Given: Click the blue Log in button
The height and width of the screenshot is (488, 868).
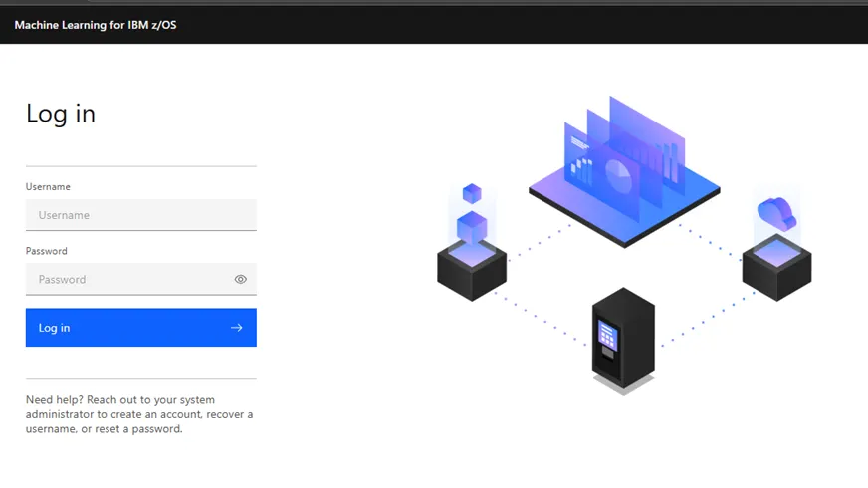Looking at the screenshot, I should click(141, 328).
